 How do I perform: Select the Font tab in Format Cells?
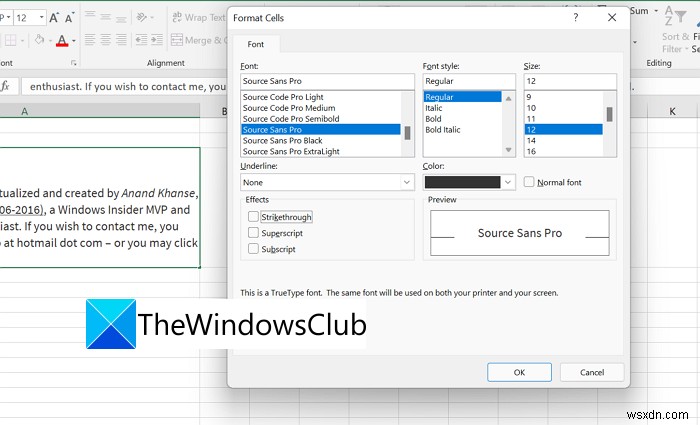256,44
